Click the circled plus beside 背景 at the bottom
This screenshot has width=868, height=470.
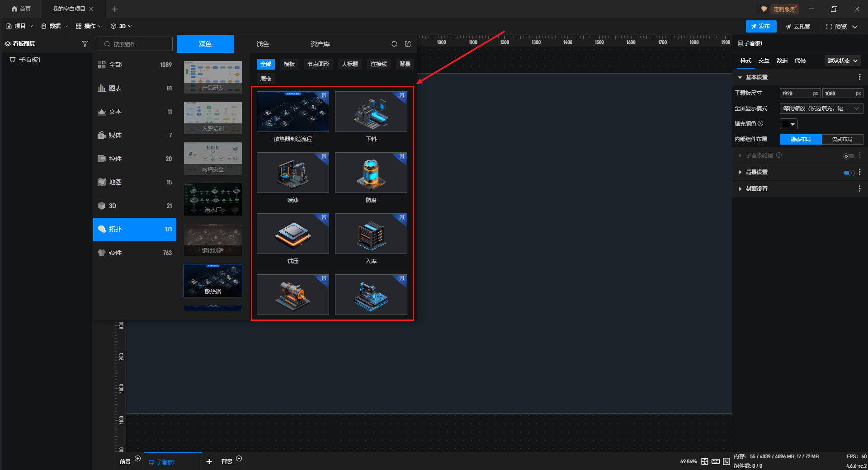click(239, 459)
